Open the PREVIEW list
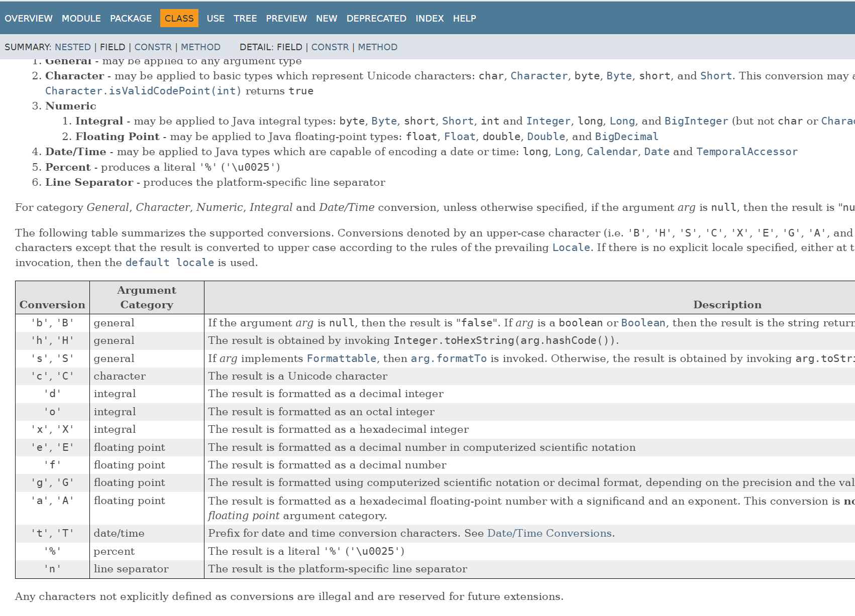Image resolution: width=855 pixels, height=616 pixels. (x=286, y=19)
